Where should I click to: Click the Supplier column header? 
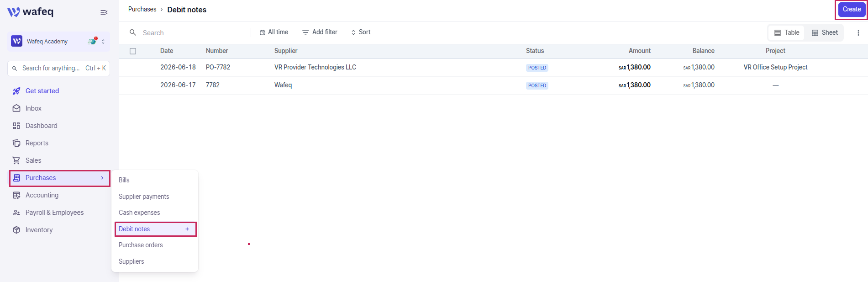pos(286,51)
